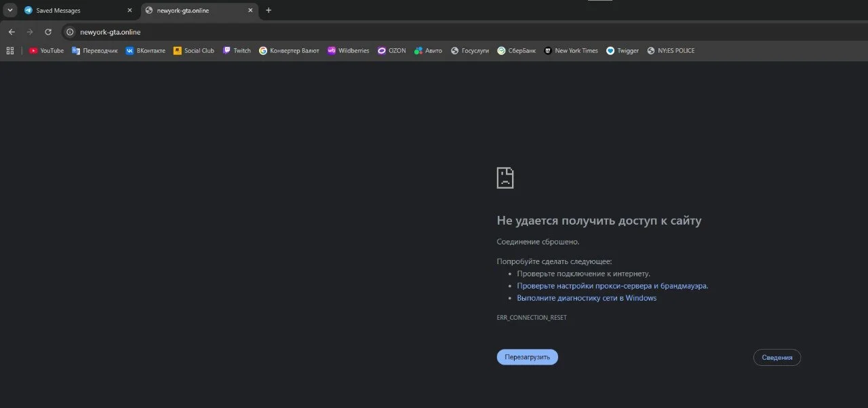Focus the address bar with newyork-gta.online

(434, 32)
